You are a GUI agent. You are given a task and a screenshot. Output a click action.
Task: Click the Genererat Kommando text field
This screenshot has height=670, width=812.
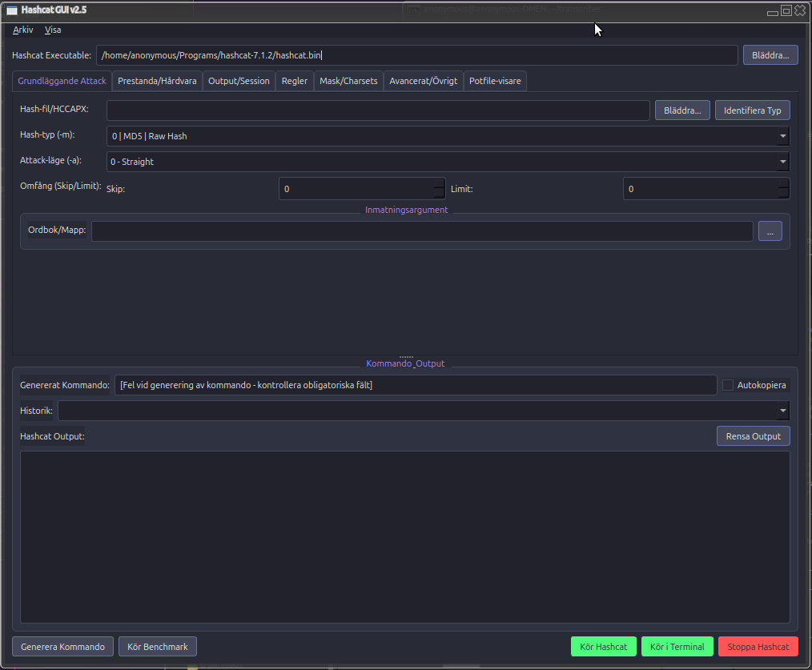416,385
